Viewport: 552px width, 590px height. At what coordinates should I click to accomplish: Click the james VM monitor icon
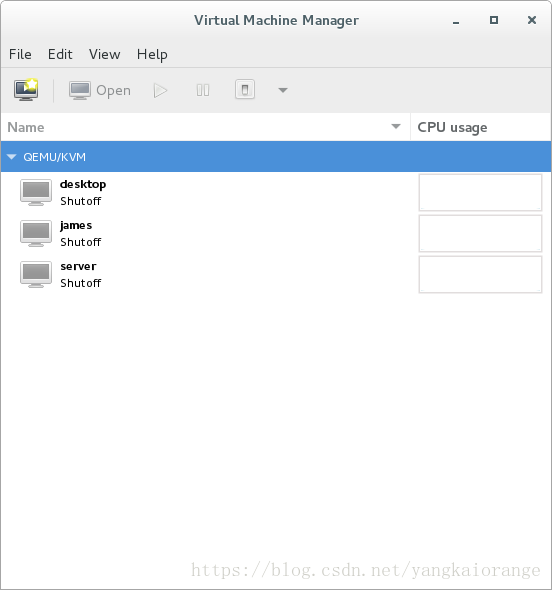(36, 233)
